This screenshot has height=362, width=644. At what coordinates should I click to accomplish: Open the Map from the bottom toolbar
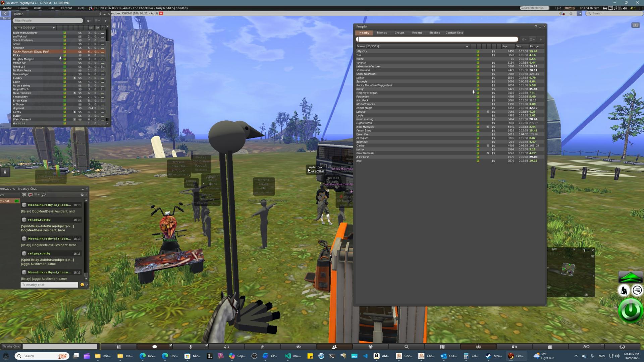coord(442,347)
